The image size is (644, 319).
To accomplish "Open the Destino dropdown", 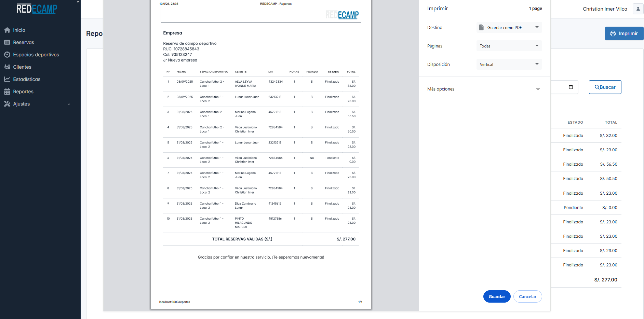I will tap(509, 28).
